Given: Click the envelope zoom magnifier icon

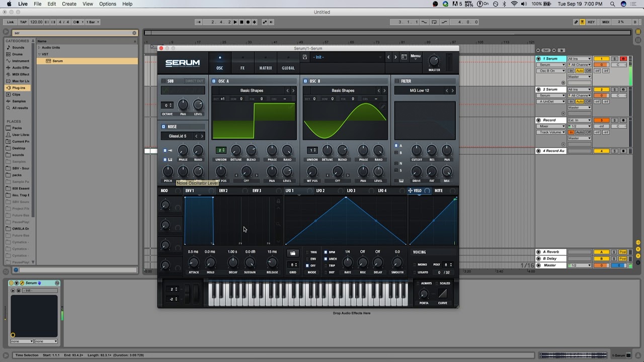Looking at the screenshot, I should [278, 224].
